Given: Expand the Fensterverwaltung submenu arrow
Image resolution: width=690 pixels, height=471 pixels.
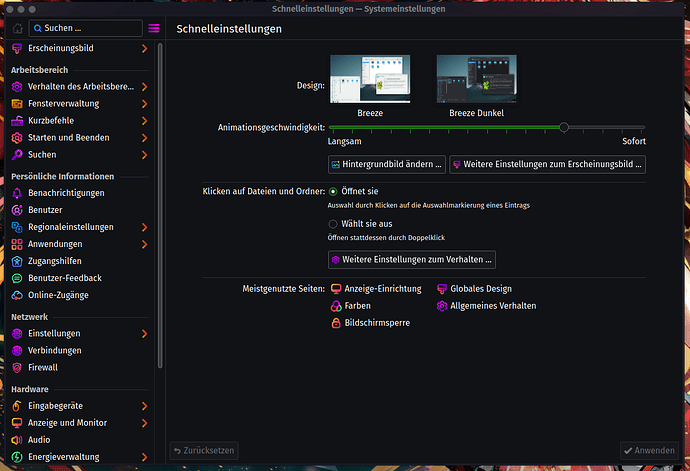Looking at the screenshot, I should pos(145,103).
